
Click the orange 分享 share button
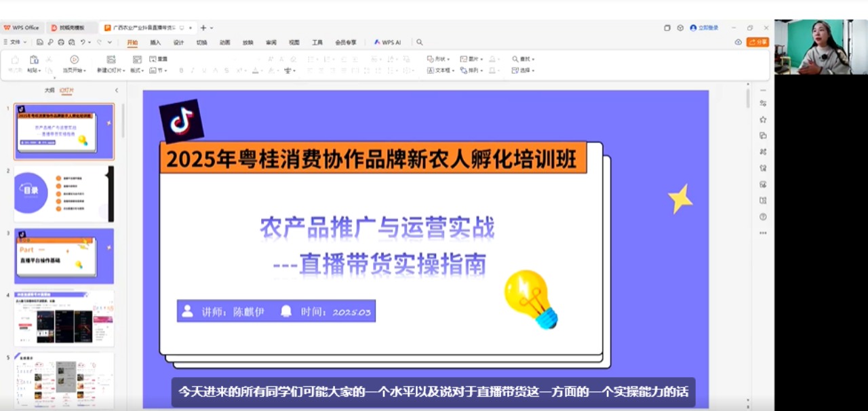(x=757, y=42)
